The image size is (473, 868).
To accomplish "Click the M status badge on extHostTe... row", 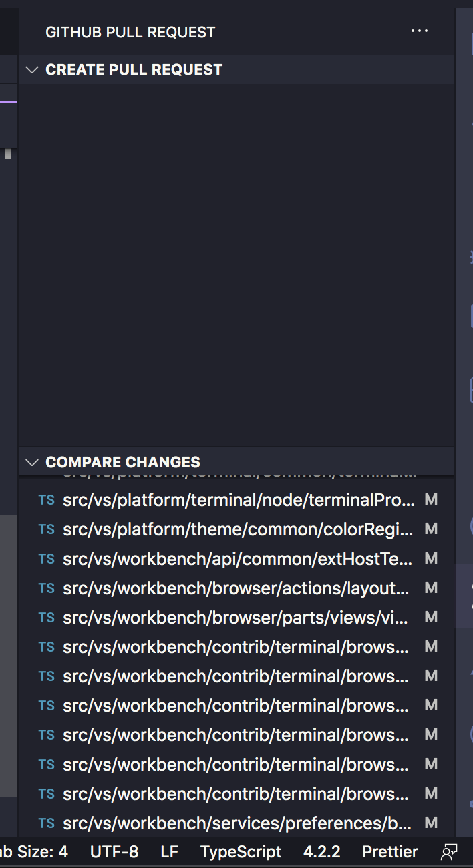I will click(431, 559).
